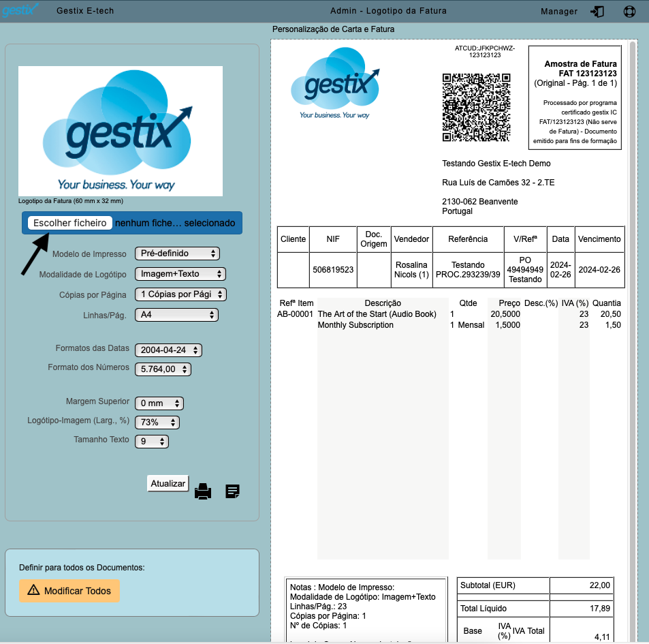Click the notes document icon
Screen dimensions: 649x644
(x=232, y=491)
